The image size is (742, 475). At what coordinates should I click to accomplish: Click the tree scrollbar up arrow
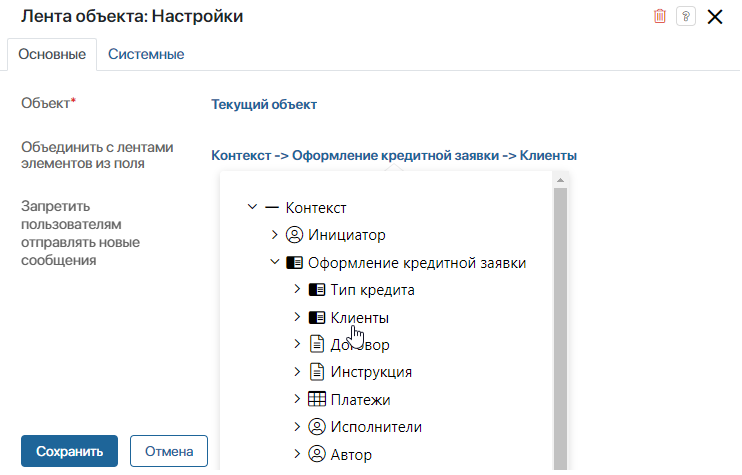(560, 180)
